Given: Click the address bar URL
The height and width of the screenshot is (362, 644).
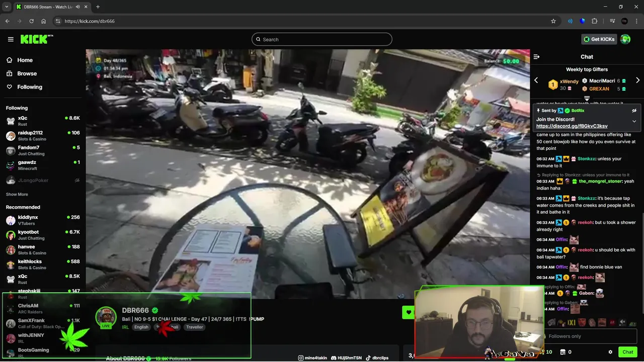Looking at the screenshot, I should 90,21.
